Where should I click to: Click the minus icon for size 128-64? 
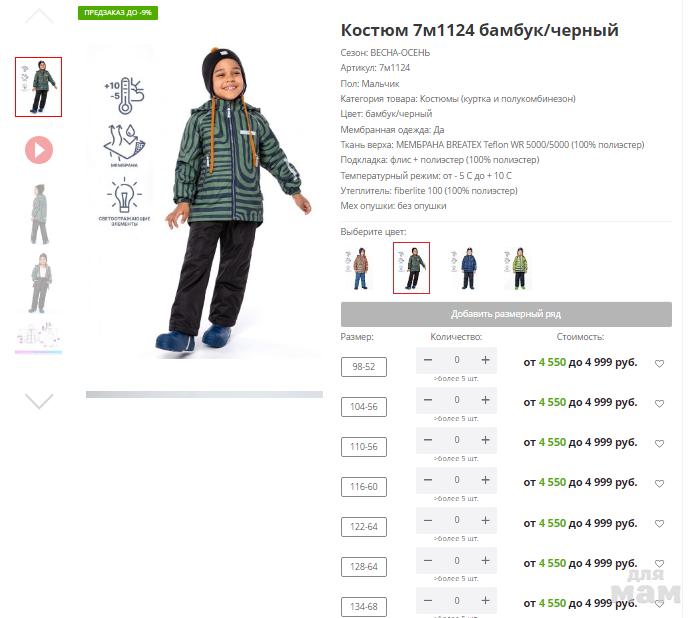tap(428, 560)
